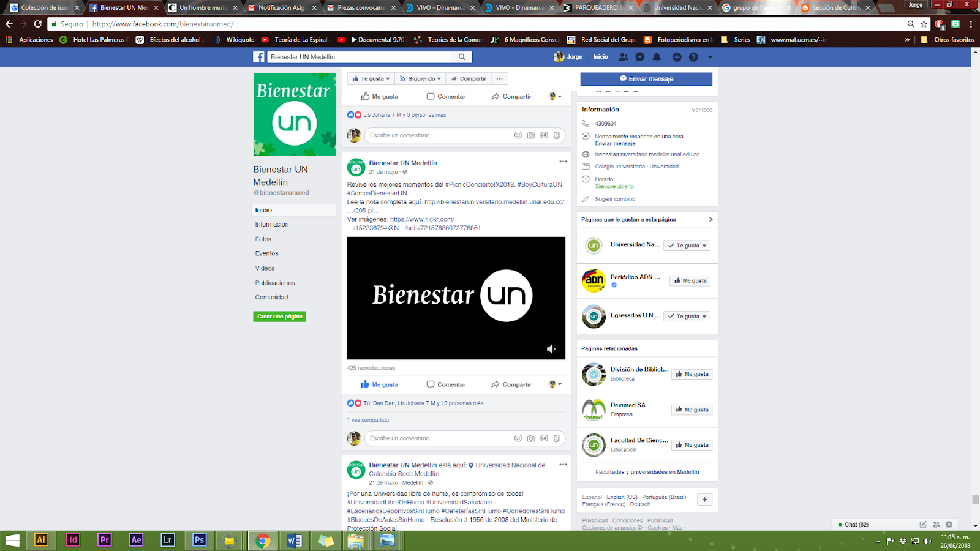Open the account menu arrow in header

pos(710,57)
